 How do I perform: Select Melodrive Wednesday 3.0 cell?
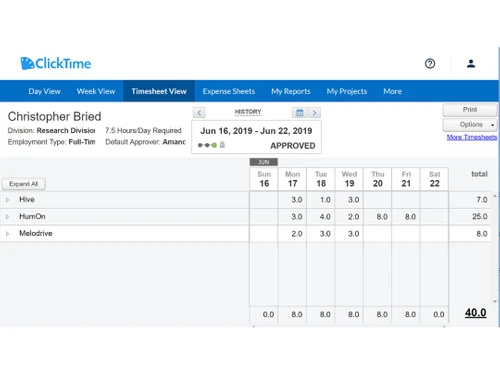(x=349, y=234)
